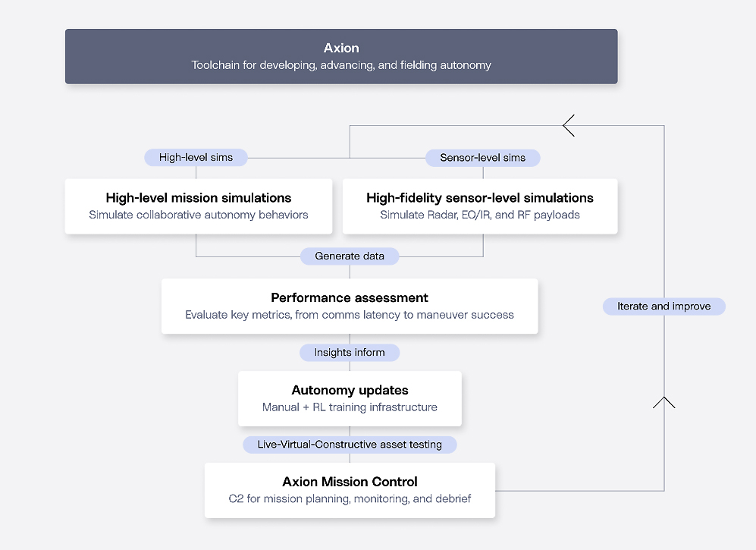Click the C2 for mission planning description
This screenshot has width=756, height=550.
[350, 499]
